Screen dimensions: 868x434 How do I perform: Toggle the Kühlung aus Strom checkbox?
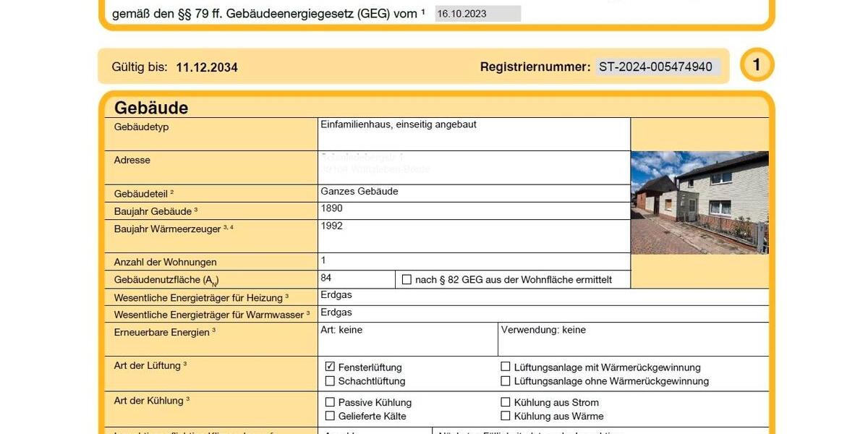tap(506, 402)
